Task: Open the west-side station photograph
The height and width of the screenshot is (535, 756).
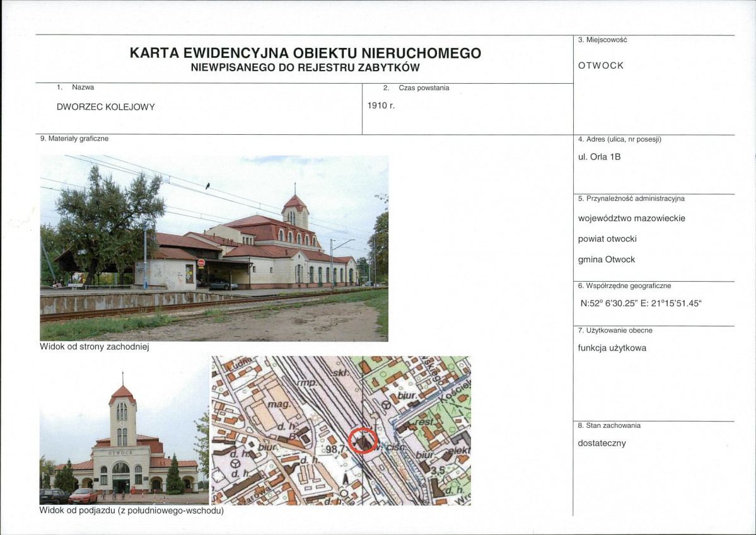Action: (x=214, y=248)
